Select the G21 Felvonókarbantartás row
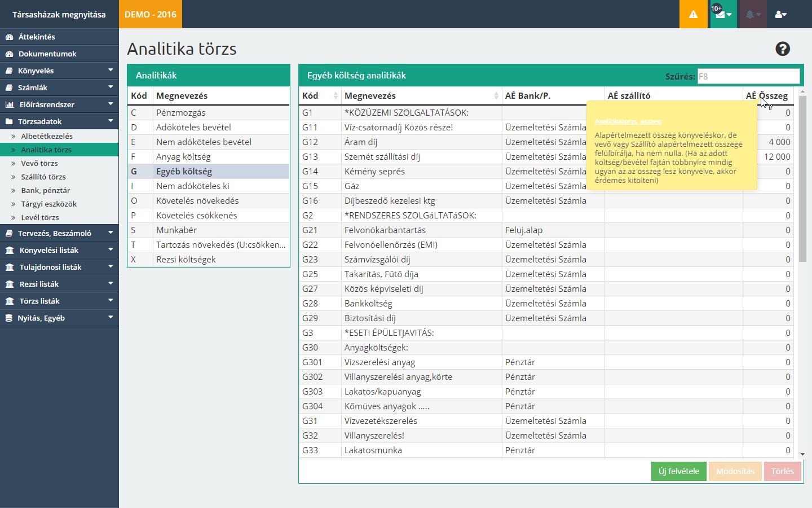812x508 pixels. (x=385, y=230)
